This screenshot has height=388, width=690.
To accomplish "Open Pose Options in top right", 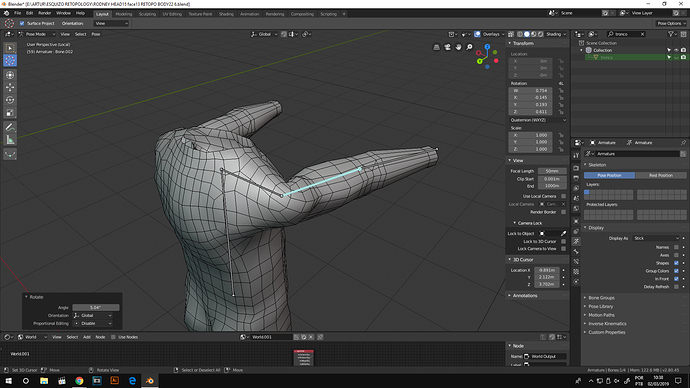I will [671, 23].
